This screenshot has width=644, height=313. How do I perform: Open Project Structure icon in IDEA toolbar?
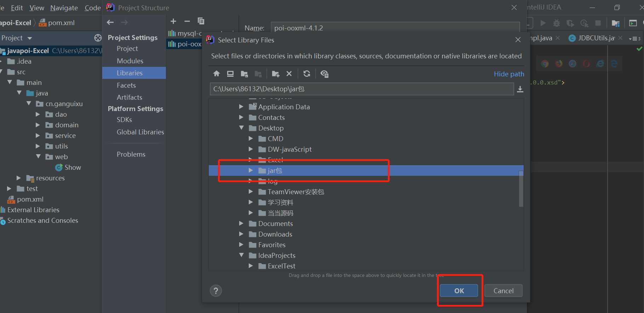[615, 23]
